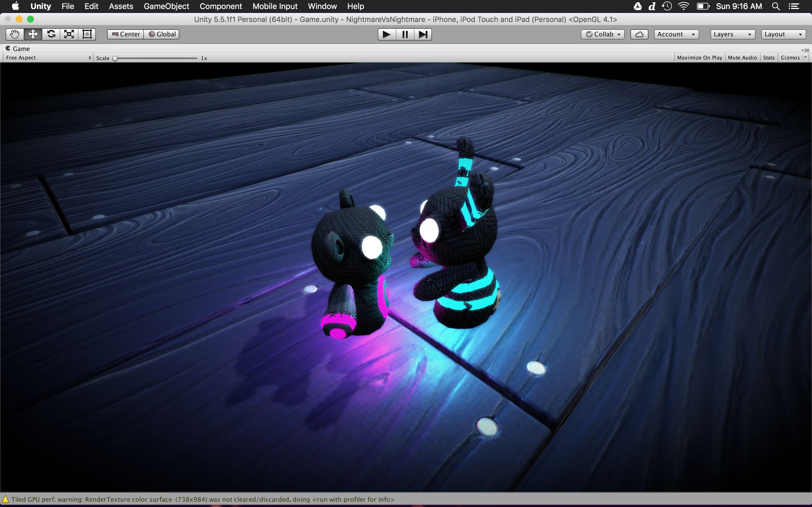Viewport: 812px width, 507px height.
Task: Enable Maximize On Play
Action: click(699, 58)
